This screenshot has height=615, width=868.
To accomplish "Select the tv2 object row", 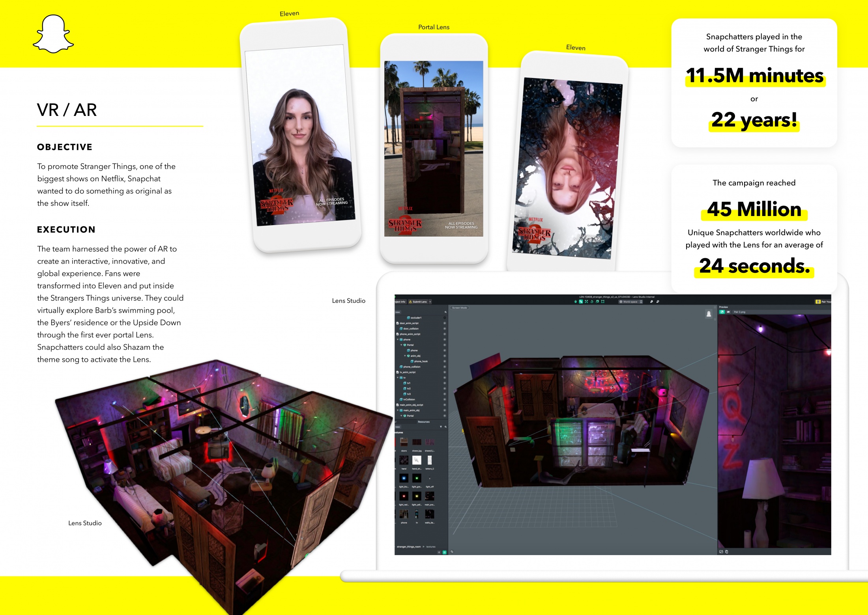I will click(x=421, y=388).
